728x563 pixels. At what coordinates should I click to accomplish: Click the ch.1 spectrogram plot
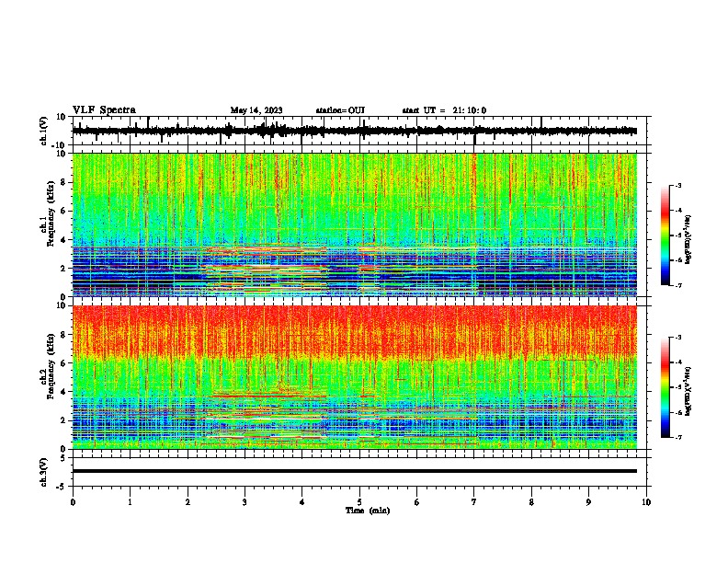click(355, 224)
